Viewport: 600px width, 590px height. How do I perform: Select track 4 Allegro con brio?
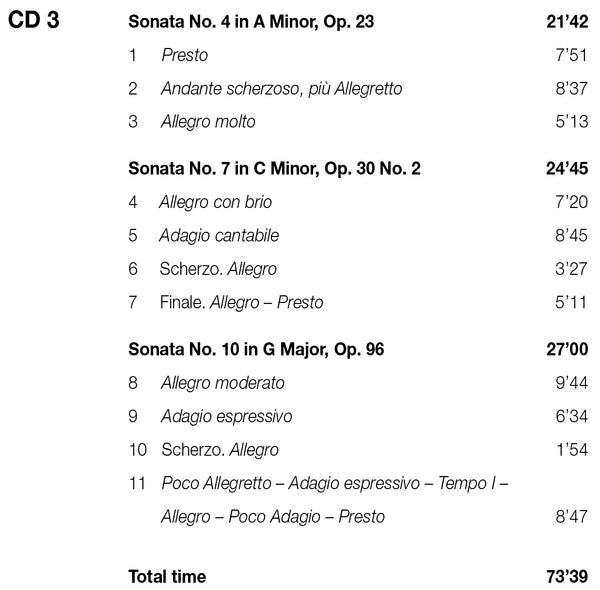[x=215, y=203]
